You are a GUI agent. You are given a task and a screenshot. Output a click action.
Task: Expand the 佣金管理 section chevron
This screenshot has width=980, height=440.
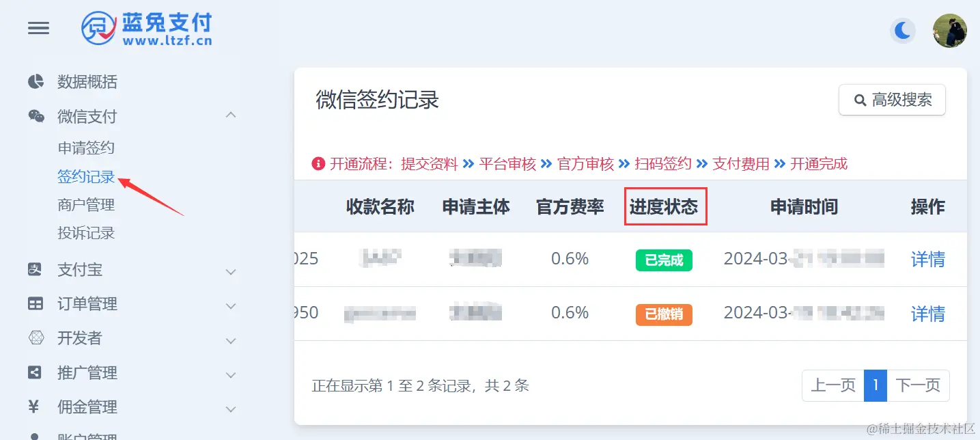pos(231,409)
